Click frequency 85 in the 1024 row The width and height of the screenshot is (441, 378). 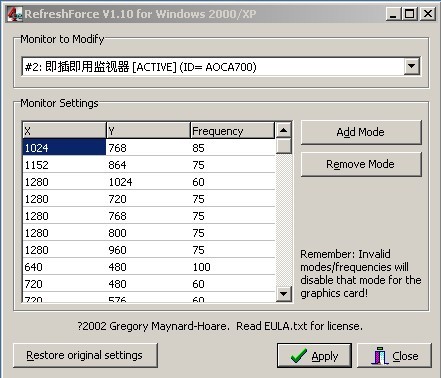[x=198, y=148]
